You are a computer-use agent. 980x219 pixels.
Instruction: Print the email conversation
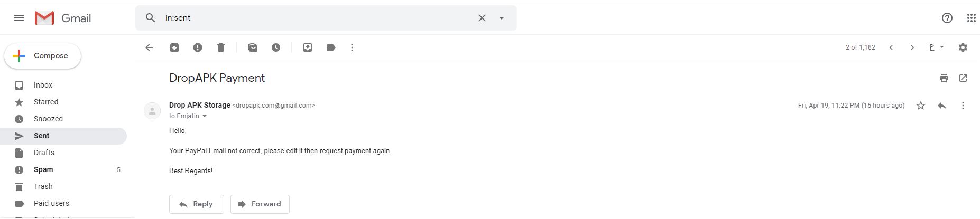[x=944, y=78]
